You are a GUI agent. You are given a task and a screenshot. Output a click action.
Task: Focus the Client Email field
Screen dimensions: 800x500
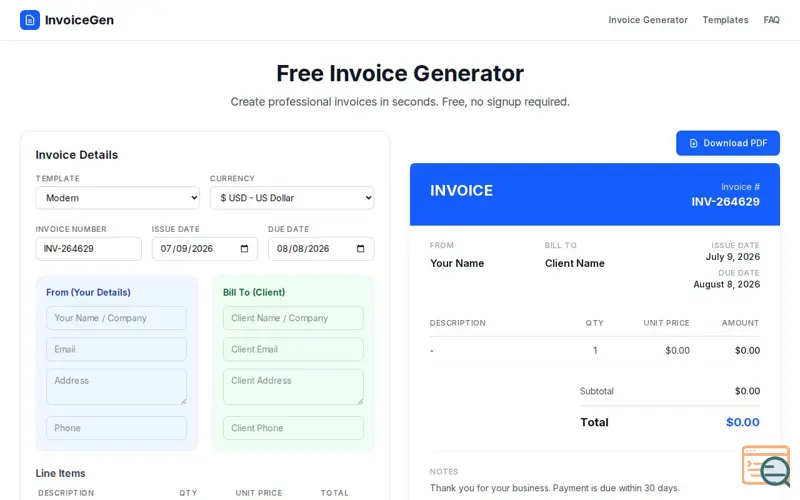(x=293, y=349)
